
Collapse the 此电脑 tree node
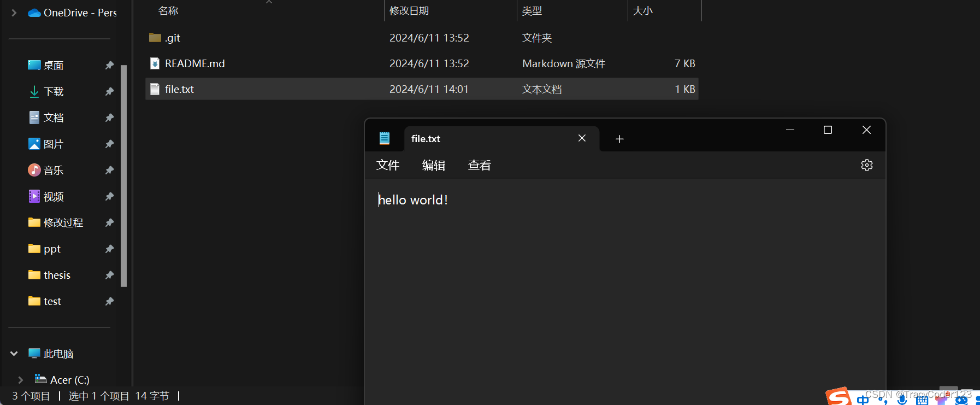[14, 354]
